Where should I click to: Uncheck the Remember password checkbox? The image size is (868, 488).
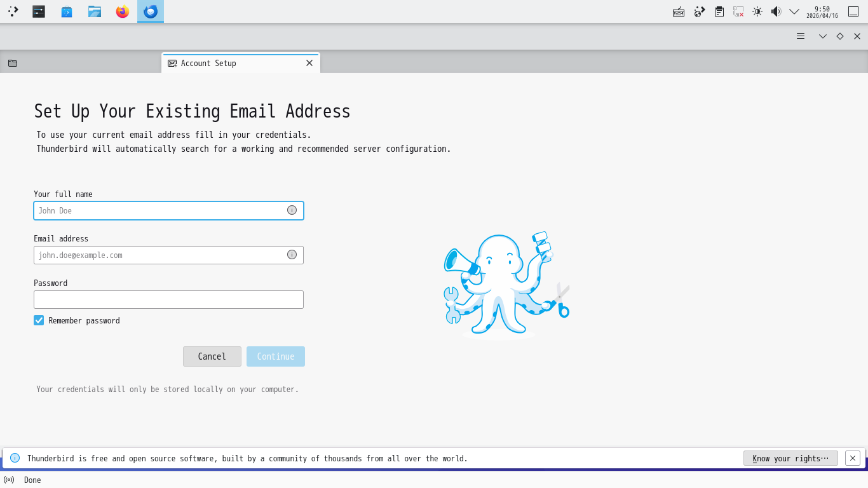(39, 320)
